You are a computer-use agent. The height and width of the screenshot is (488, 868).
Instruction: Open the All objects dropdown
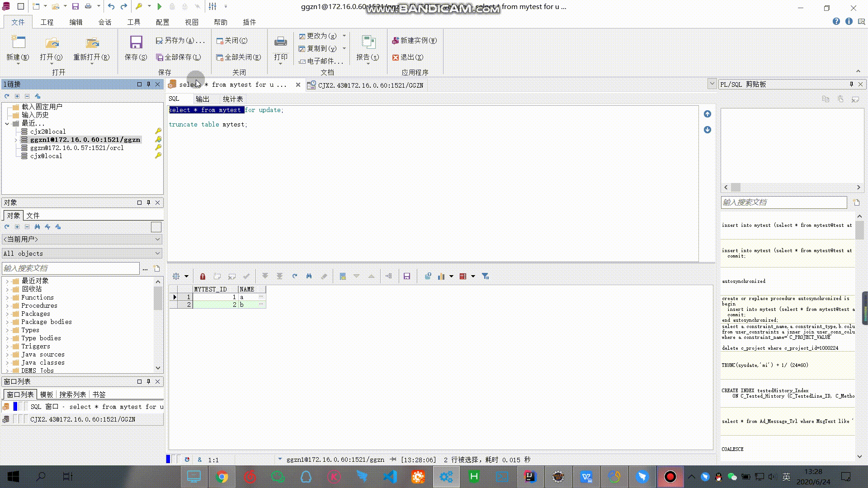coord(158,253)
